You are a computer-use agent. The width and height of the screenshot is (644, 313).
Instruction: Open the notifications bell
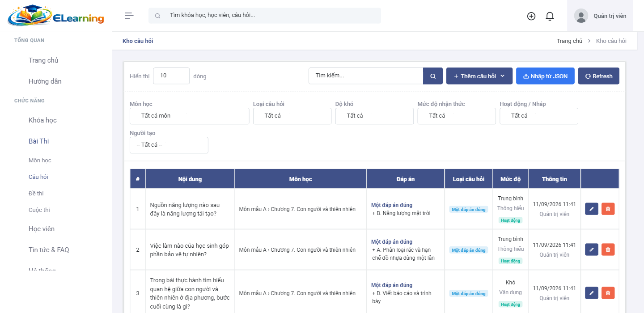[550, 16]
